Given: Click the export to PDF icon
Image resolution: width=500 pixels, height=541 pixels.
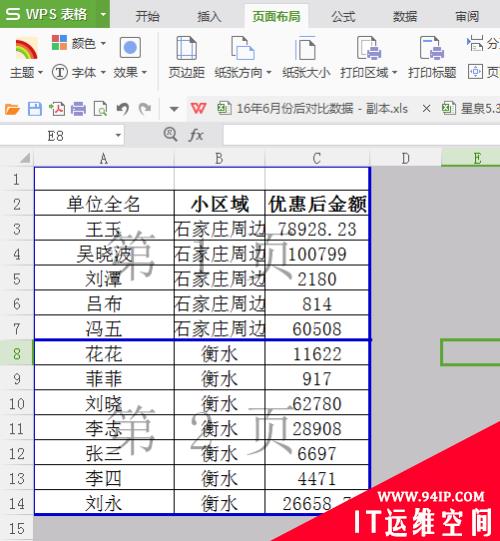Looking at the screenshot, I should tap(57, 109).
